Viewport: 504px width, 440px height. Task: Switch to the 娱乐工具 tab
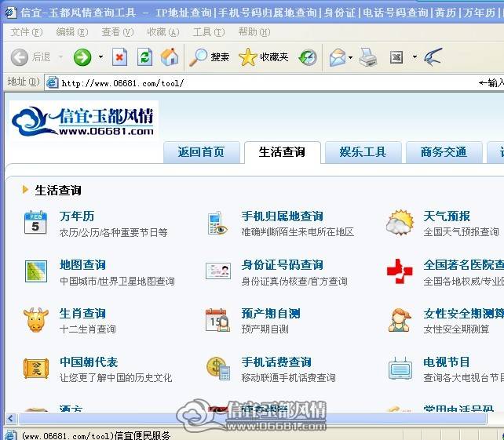[x=363, y=152]
